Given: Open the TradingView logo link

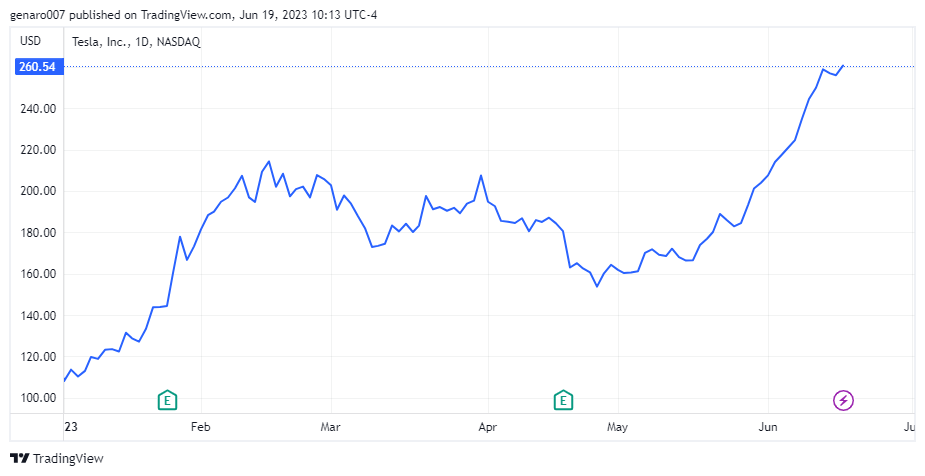Looking at the screenshot, I should 57,458.
